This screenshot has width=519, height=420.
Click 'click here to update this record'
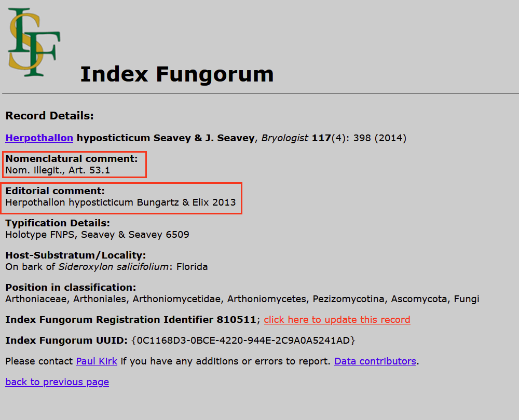point(337,320)
